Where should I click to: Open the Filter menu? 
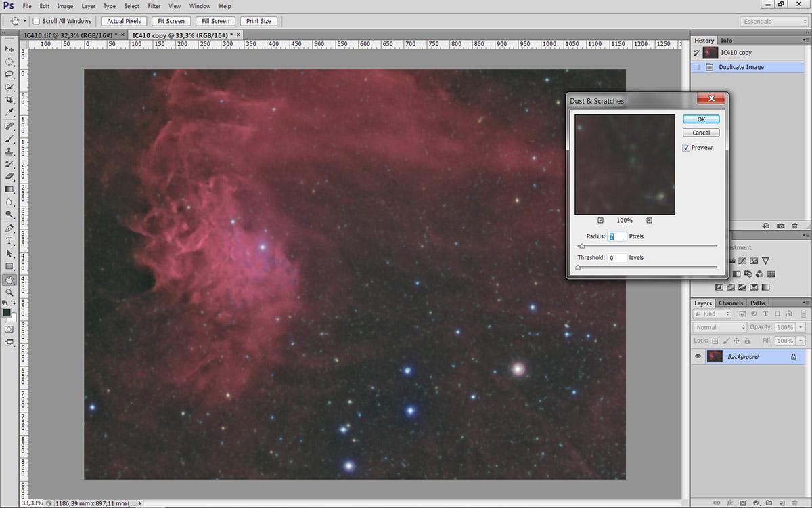(154, 6)
